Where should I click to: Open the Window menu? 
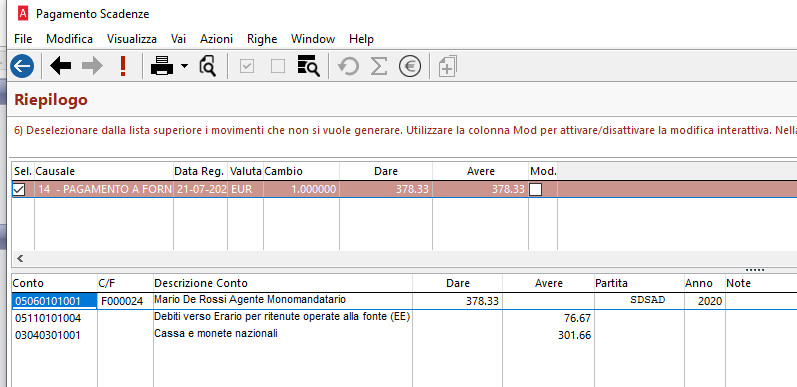313,39
